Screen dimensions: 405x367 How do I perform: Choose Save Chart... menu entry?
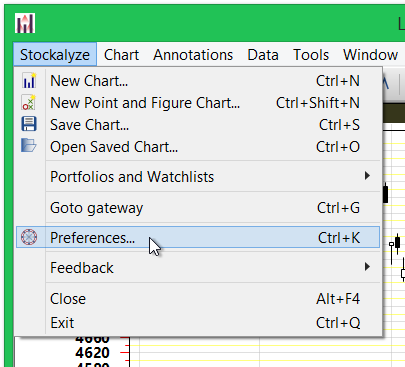point(198,125)
